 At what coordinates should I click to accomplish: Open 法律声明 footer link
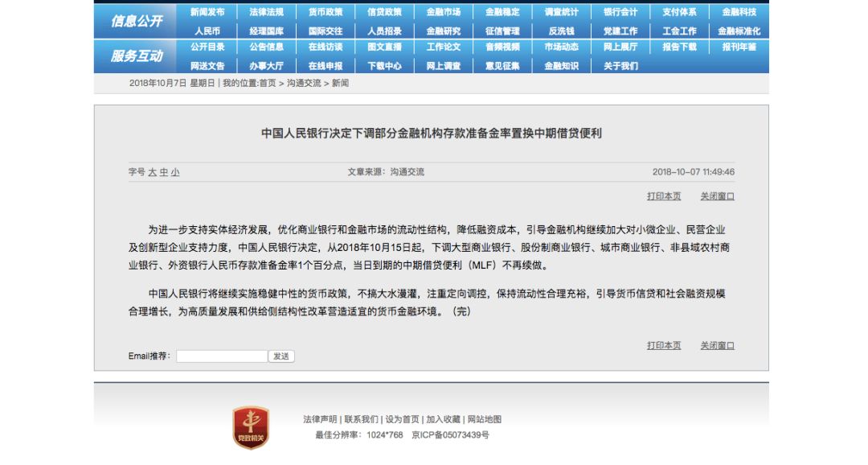click(320, 420)
